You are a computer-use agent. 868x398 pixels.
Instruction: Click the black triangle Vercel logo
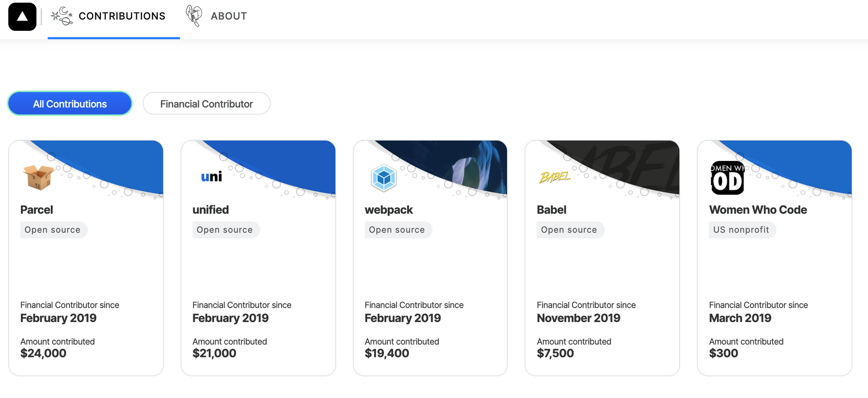(22, 17)
